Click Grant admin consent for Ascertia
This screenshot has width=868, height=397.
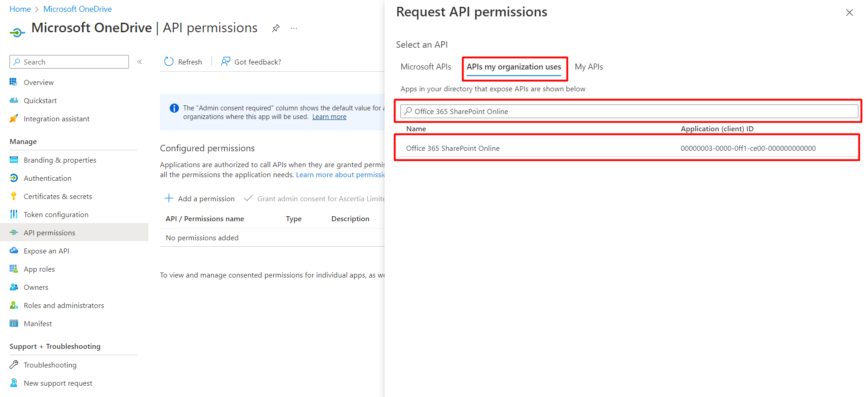[x=315, y=198]
